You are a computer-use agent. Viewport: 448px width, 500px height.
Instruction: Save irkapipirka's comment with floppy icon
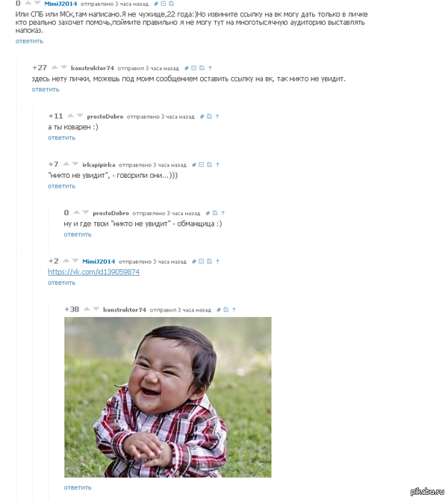209,164
